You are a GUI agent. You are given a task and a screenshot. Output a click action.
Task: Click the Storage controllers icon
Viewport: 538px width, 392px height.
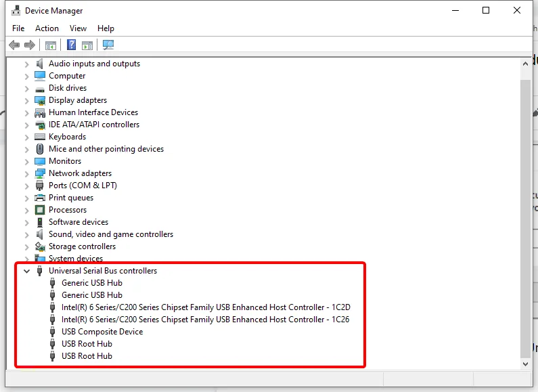point(40,246)
